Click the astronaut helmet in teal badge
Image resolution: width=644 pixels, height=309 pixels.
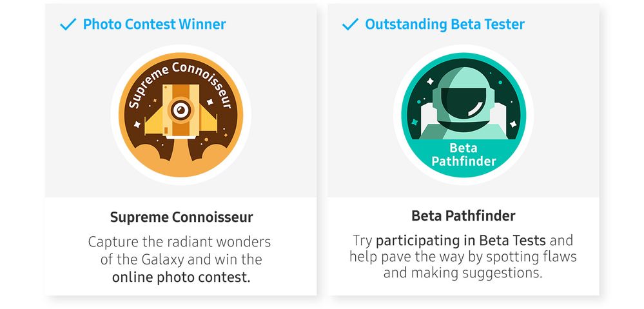(463, 98)
